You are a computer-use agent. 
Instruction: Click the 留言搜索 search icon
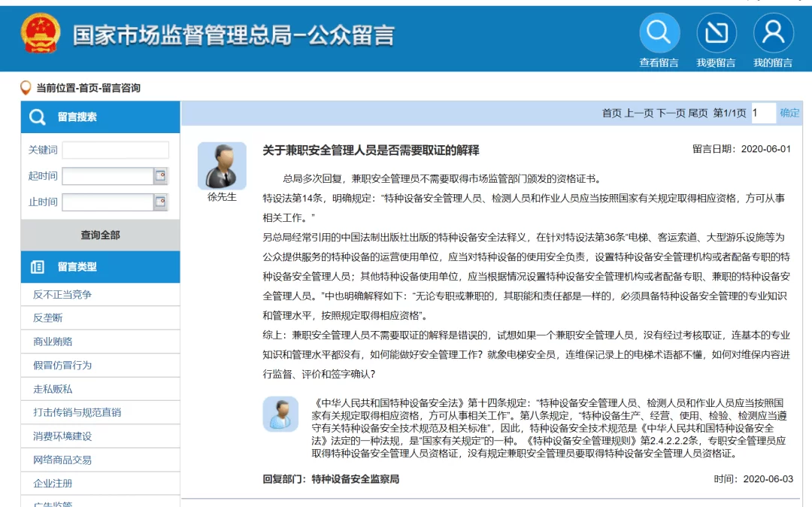[x=37, y=117]
